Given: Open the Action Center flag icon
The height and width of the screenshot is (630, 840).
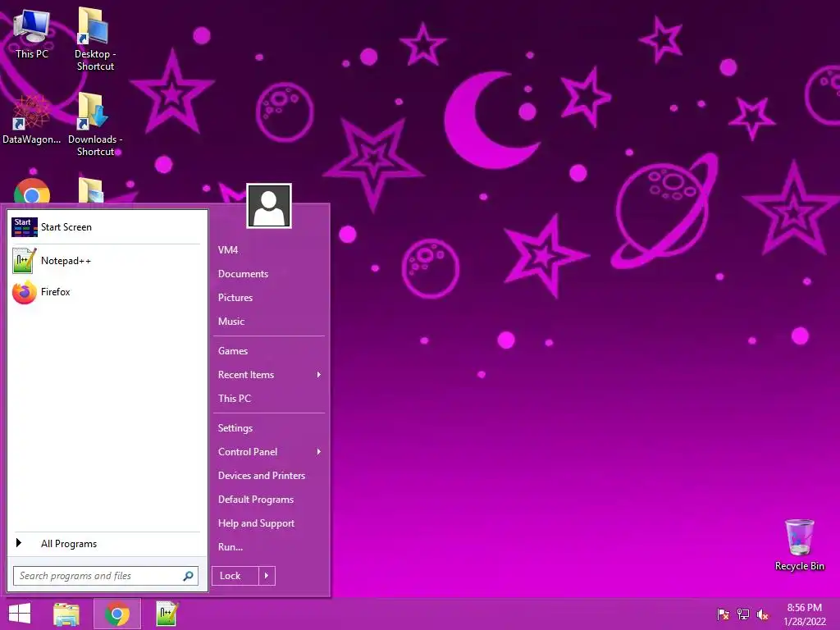Looking at the screenshot, I should [724, 614].
